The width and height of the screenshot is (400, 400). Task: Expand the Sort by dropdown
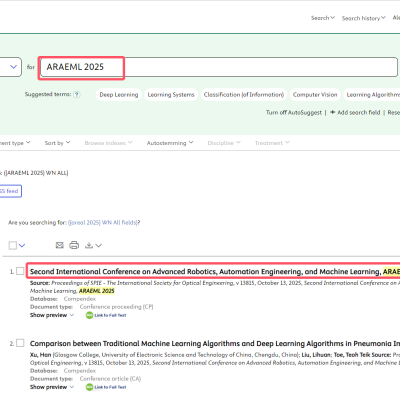point(57,143)
